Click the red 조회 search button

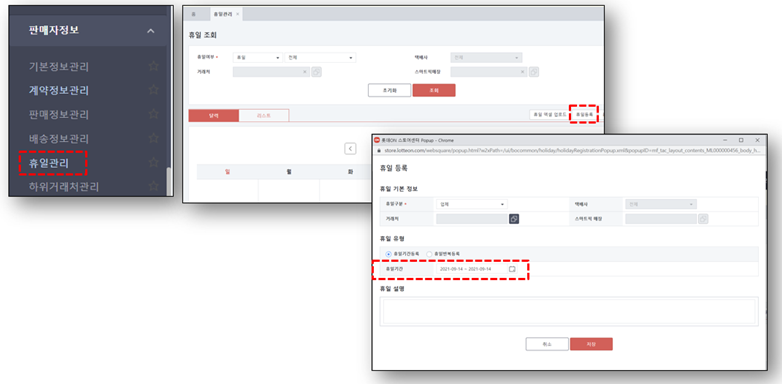[434, 90]
